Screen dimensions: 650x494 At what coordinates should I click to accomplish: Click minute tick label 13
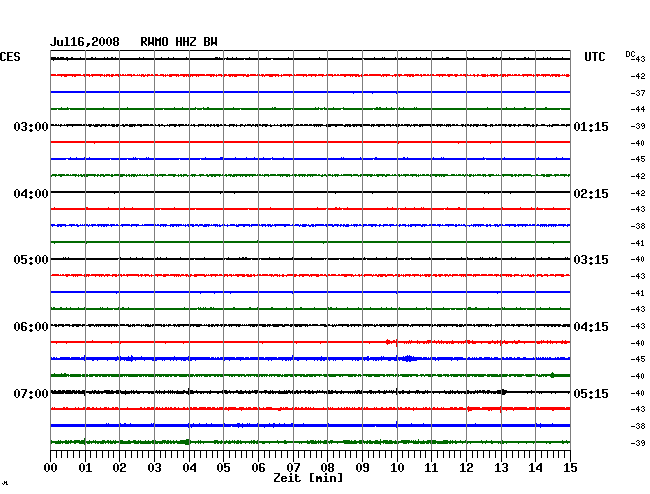point(501,468)
